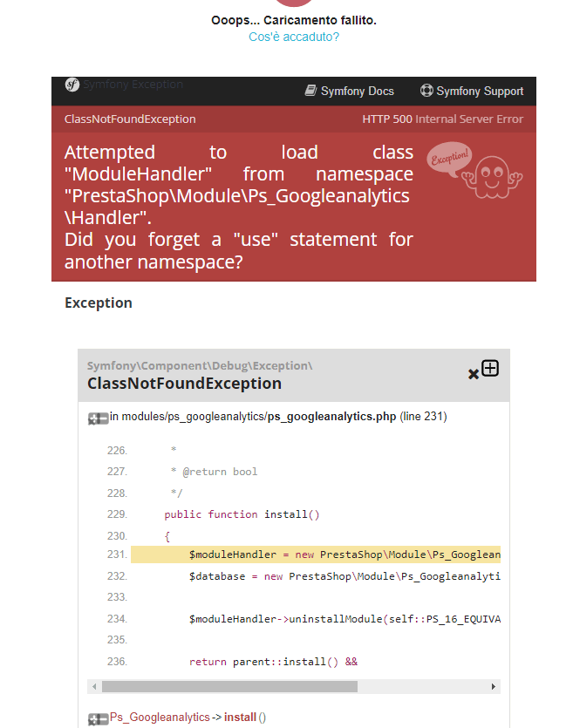This screenshot has width=573, height=728.
Task: Click the "ClassNotFoundException" red bar label
Action: (x=130, y=119)
